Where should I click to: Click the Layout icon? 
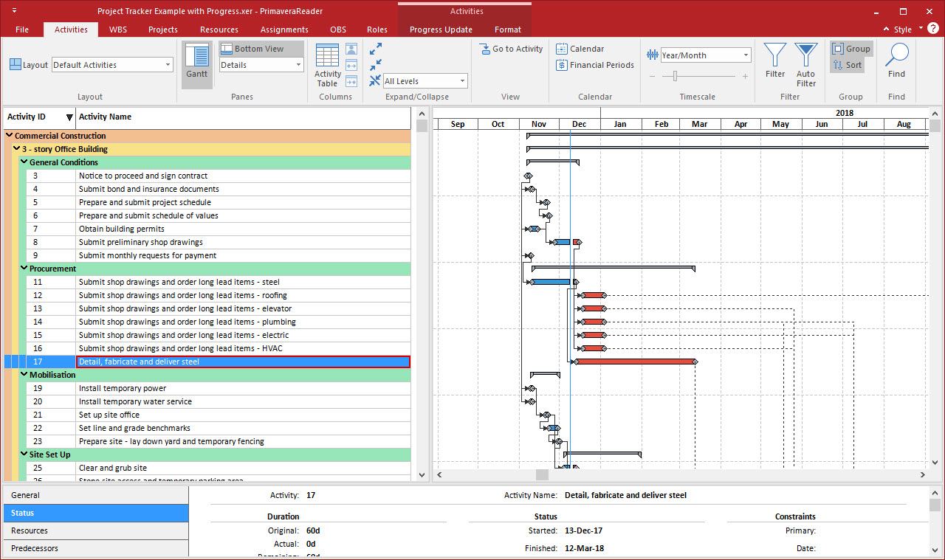pos(16,65)
